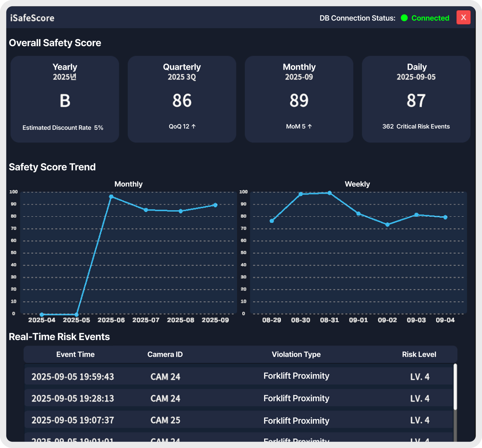
Task: Select the 08-29 data point on Weekly chart
Action: click(272, 221)
